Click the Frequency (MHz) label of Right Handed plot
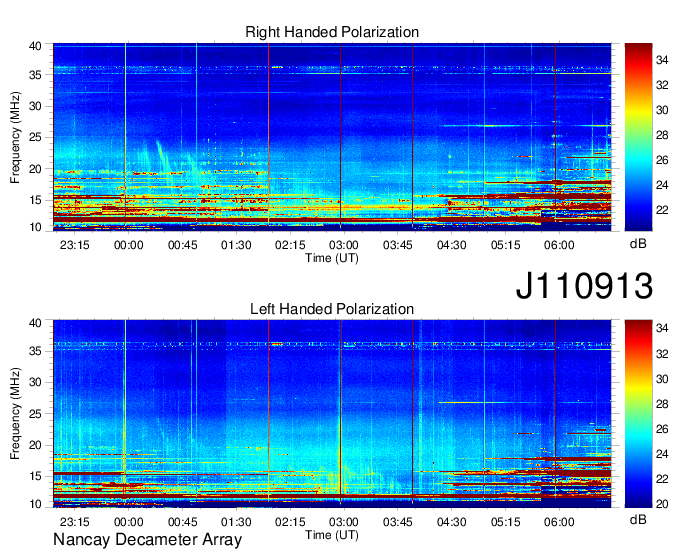Viewport: 680px width, 552px height. click(15, 137)
